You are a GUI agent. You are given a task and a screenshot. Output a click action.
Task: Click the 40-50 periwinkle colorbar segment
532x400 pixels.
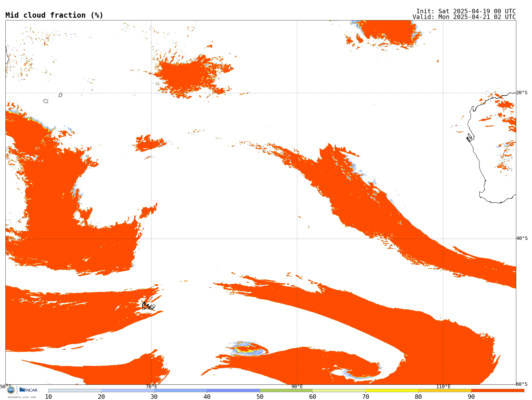233,391
